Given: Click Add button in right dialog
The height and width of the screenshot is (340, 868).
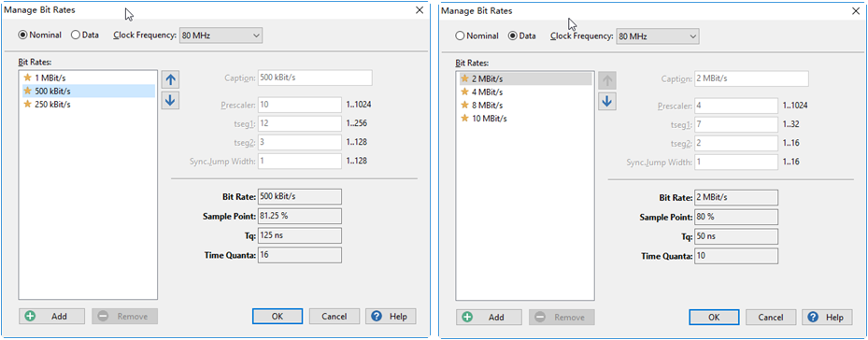Looking at the screenshot, I should coord(489,317).
